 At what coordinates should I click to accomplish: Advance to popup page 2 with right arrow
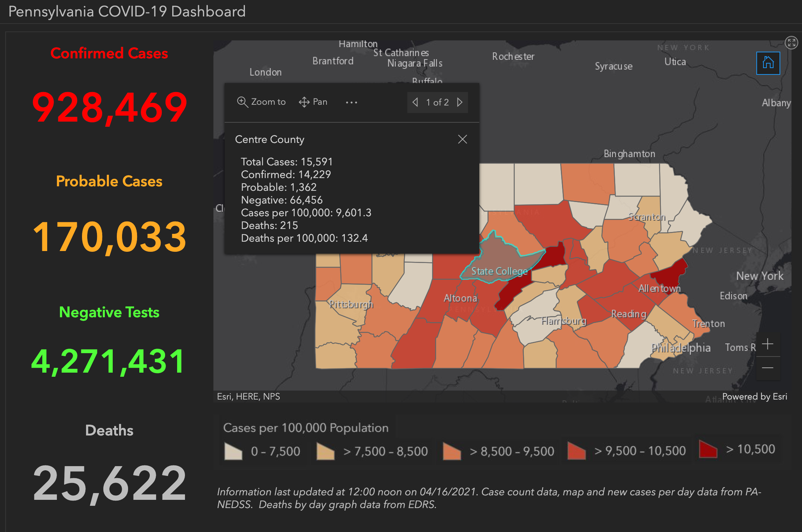pos(460,102)
